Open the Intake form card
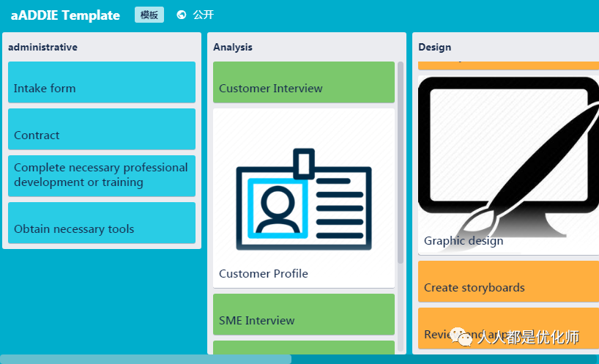The height and width of the screenshot is (364, 599). (x=102, y=83)
